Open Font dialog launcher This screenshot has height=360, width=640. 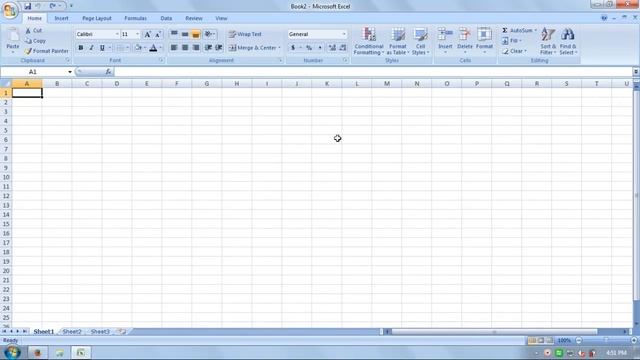(161, 60)
